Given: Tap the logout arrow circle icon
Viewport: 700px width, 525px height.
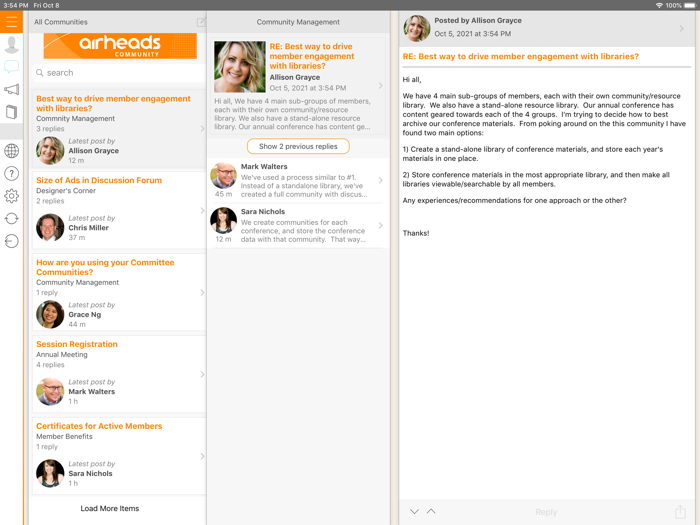Looking at the screenshot, I should click(11, 241).
